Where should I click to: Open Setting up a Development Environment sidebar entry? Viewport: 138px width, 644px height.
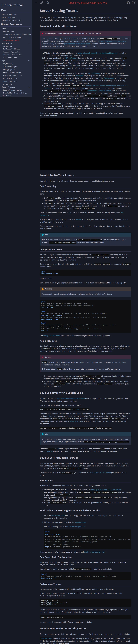(17, 34)
